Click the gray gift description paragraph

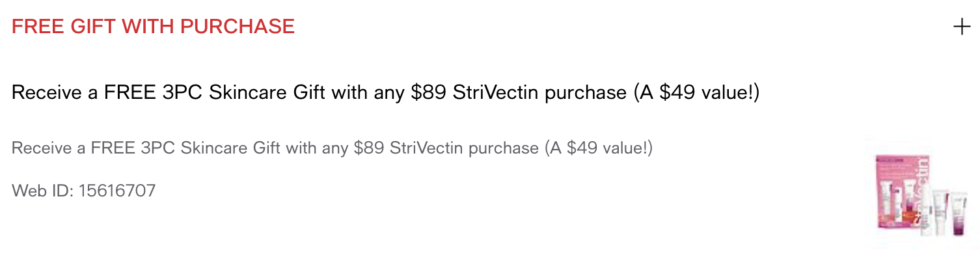click(x=333, y=148)
